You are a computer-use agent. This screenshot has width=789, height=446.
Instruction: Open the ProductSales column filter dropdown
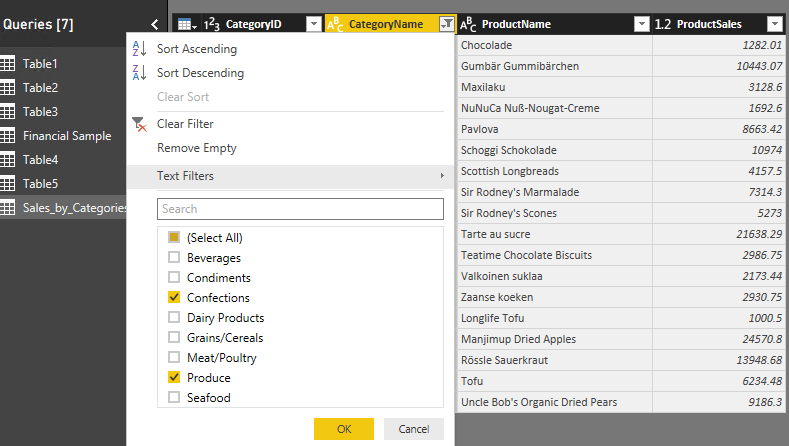click(775, 24)
